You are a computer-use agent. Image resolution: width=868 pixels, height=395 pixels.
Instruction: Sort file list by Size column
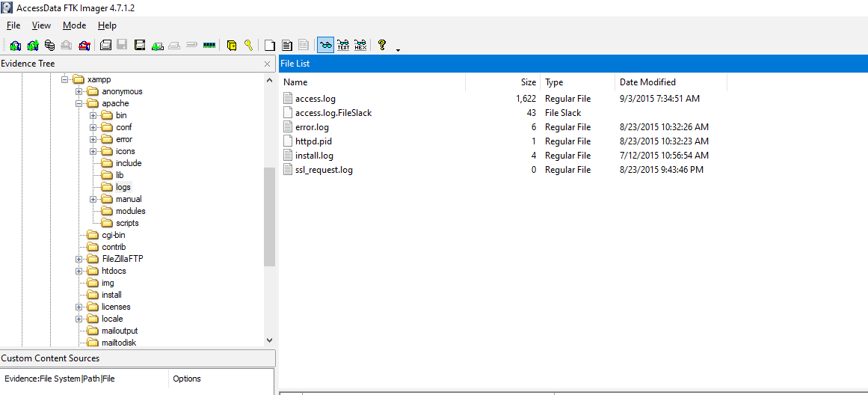(502, 82)
